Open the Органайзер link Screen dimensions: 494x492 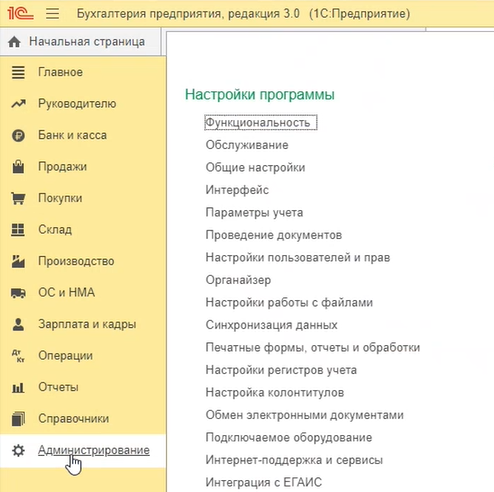(x=238, y=280)
